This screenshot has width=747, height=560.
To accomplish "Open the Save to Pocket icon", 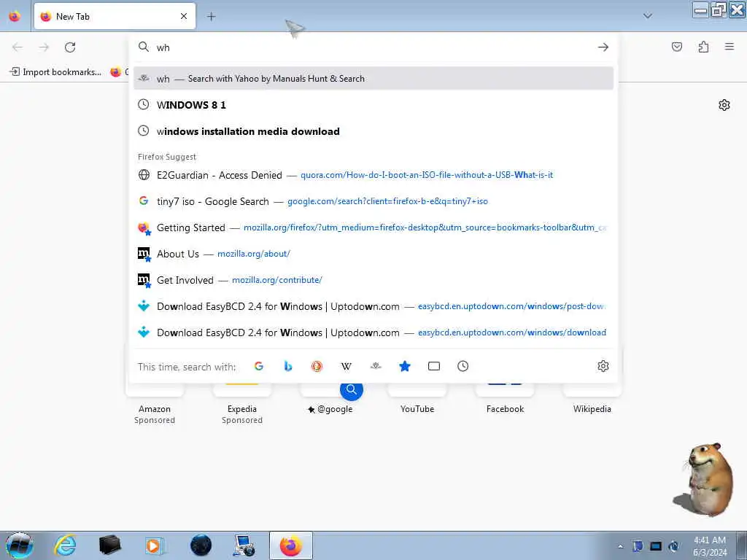I will tap(676, 47).
